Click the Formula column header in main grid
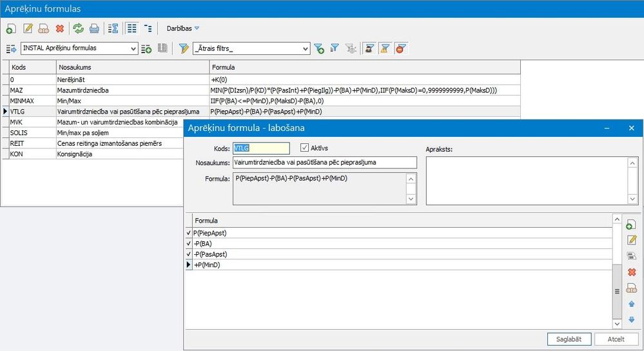Image resolution: width=644 pixels, height=351 pixels. point(365,67)
